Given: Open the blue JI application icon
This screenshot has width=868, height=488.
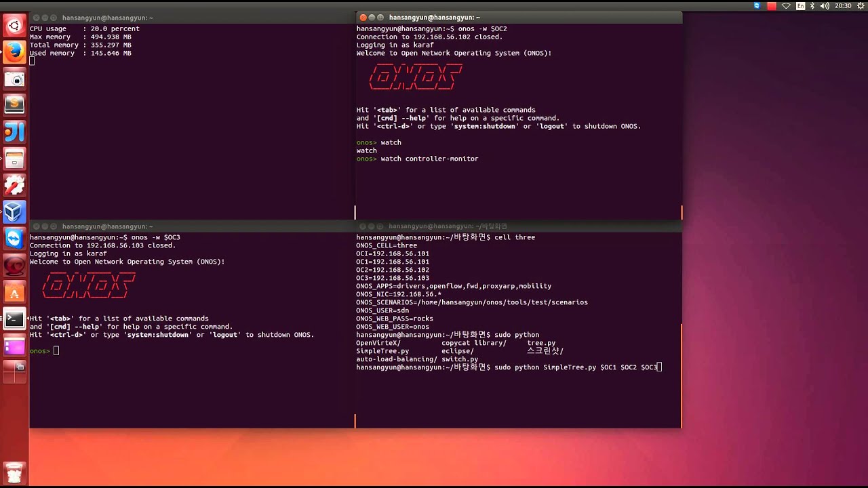Looking at the screenshot, I should [14, 132].
